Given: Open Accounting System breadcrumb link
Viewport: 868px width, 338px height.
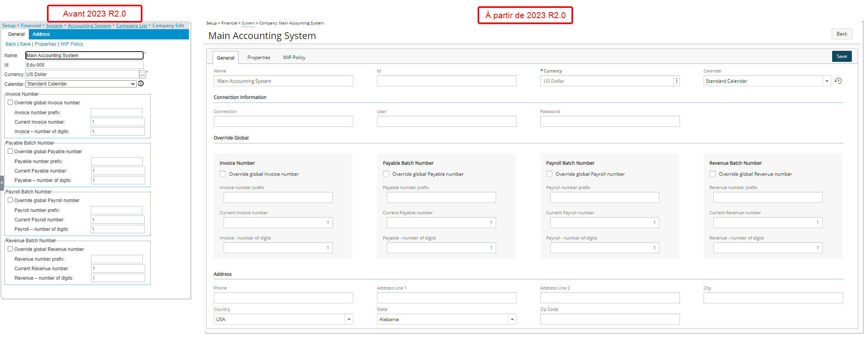Looking at the screenshot, I should tap(90, 26).
